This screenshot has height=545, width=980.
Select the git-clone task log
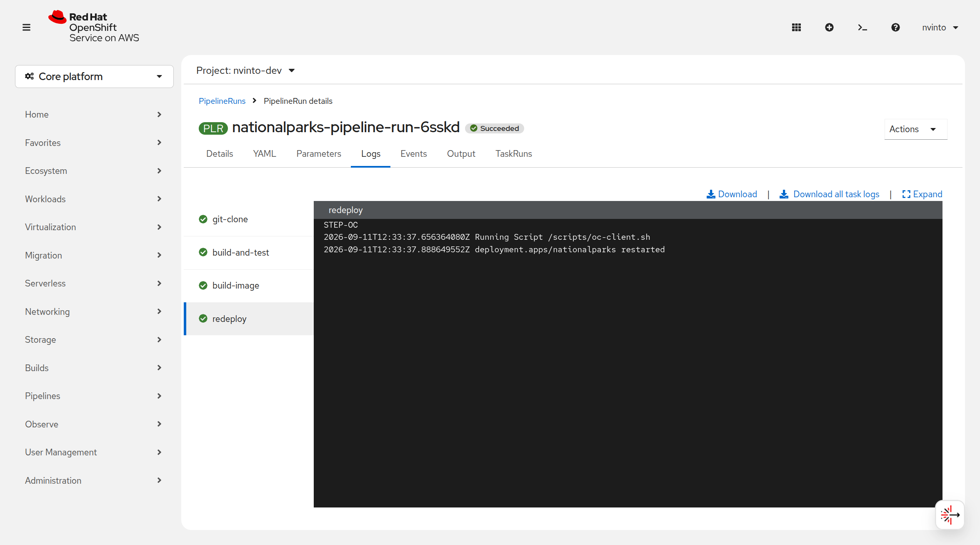(x=249, y=219)
